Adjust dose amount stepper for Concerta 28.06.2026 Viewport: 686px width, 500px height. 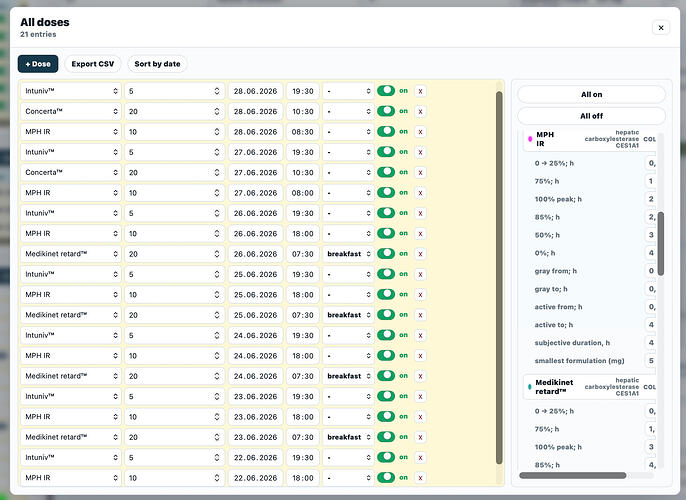point(217,112)
